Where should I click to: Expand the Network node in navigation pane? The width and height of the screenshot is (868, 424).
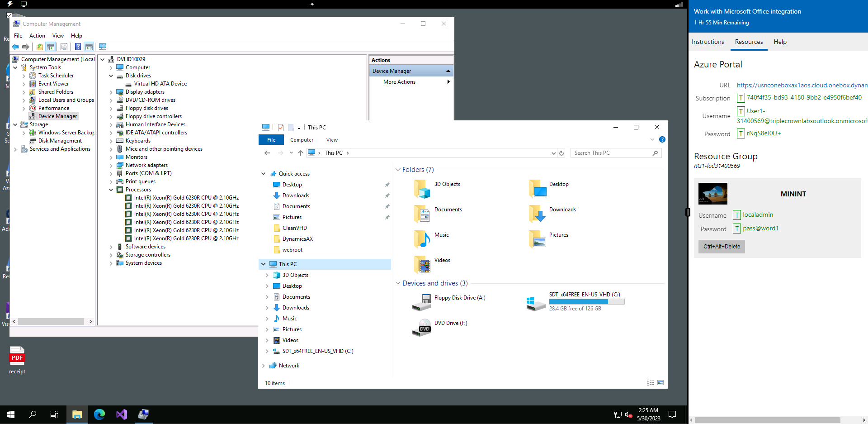(x=264, y=366)
